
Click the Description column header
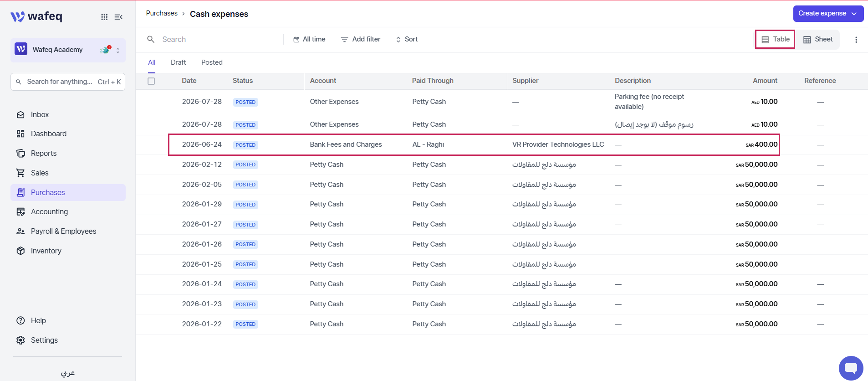pyautogui.click(x=633, y=81)
